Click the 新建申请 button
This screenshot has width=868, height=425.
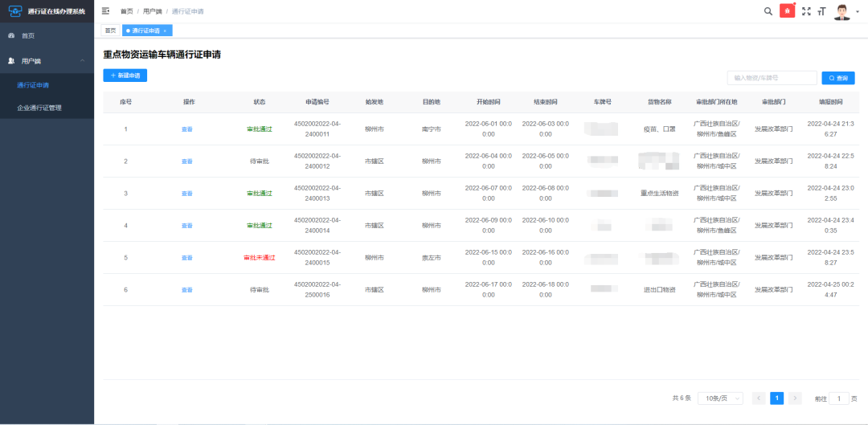coord(125,76)
